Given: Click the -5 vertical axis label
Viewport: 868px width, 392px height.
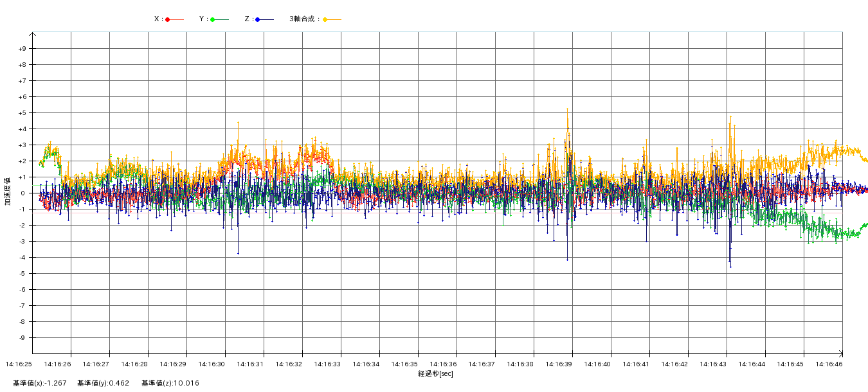Looking at the screenshot, I should (22, 274).
